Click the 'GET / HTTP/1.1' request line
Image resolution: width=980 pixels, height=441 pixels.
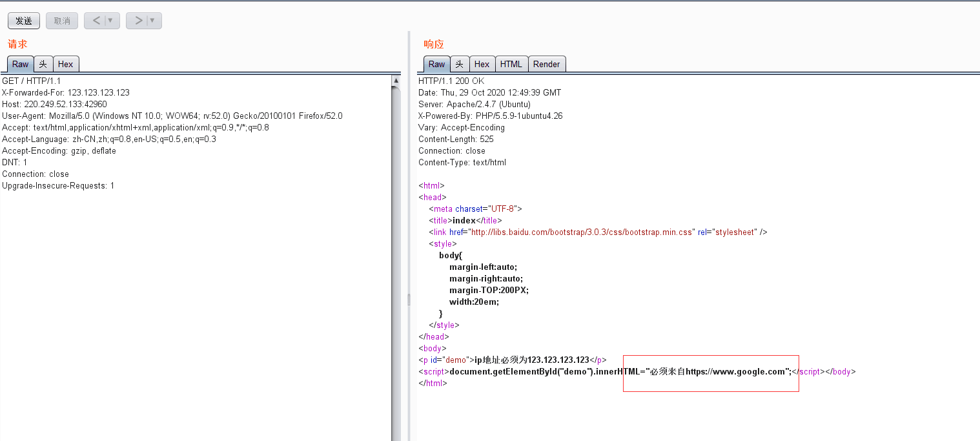32,81
